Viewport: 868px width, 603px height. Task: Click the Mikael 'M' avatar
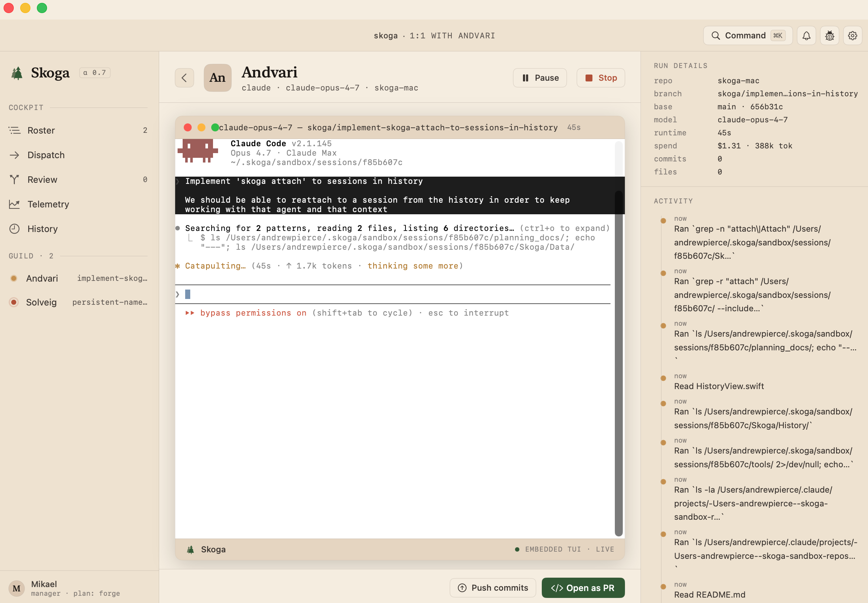[17, 588]
